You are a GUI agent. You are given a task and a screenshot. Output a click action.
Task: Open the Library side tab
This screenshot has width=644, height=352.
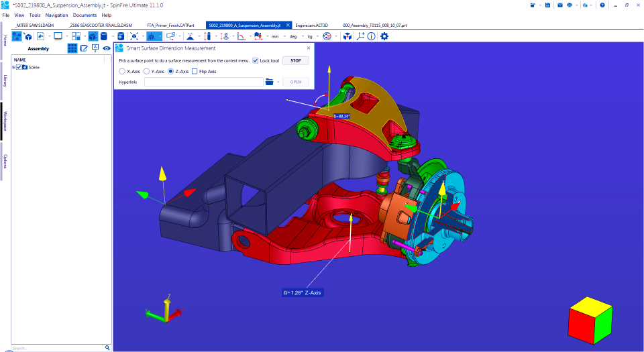click(x=5, y=81)
